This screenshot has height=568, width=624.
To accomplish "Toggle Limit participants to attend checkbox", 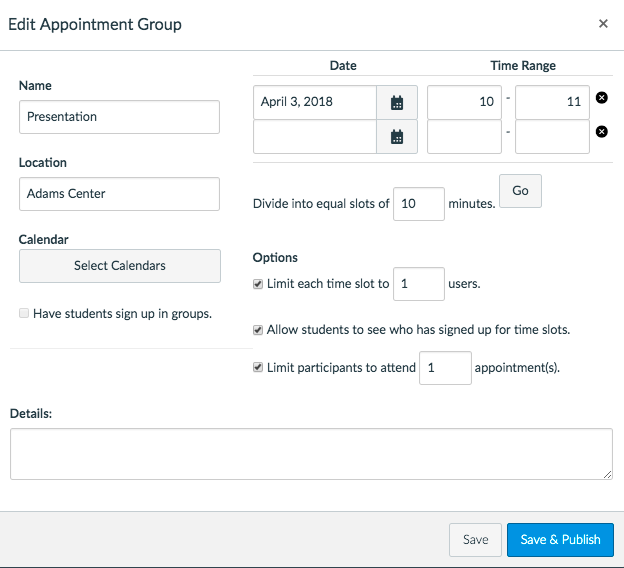I will (259, 368).
